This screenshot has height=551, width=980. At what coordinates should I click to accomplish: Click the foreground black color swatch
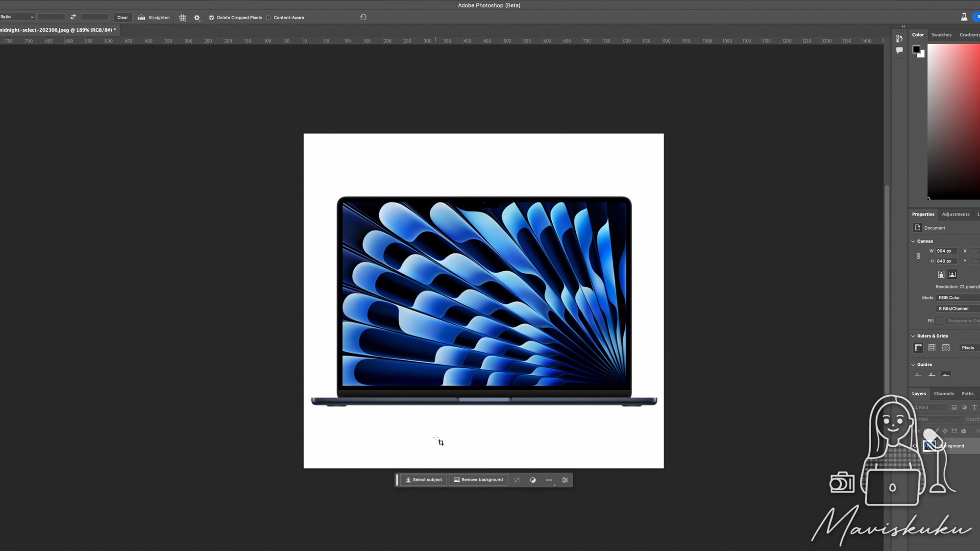pyautogui.click(x=916, y=49)
